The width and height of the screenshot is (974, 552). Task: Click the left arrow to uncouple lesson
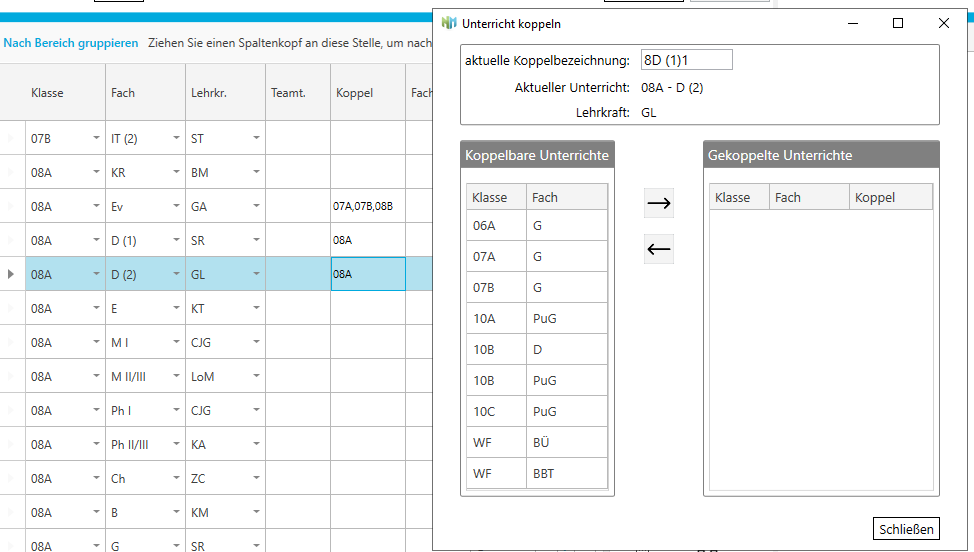click(x=658, y=249)
